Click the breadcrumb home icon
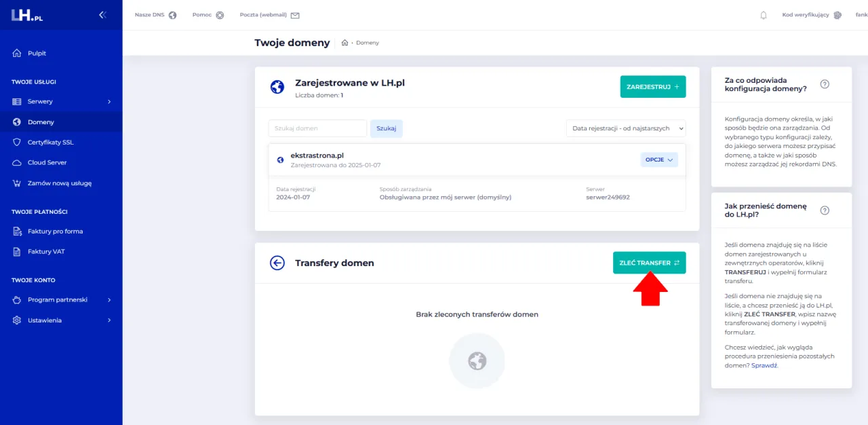The width and height of the screenshot is (868, 425). [344, 43]
